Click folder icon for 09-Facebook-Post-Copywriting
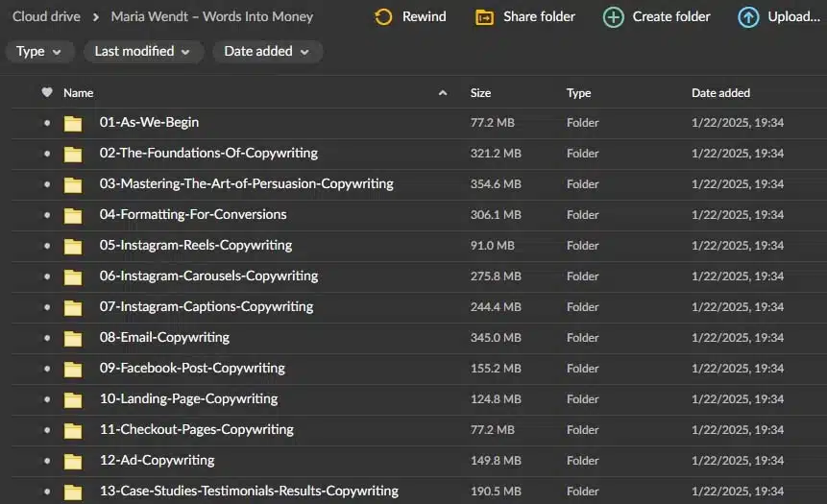This screenshot has height=504, width=827. click(73, 369)
